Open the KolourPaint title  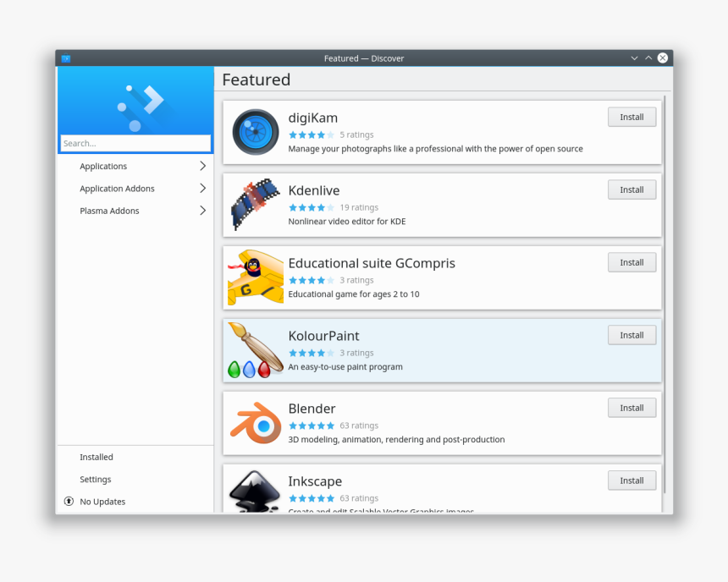coord(323,336)
